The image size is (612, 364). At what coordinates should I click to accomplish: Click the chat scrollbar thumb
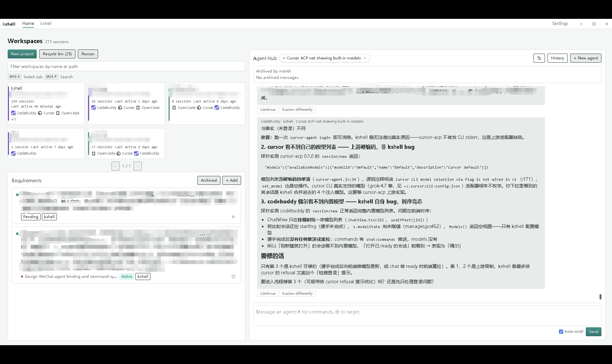(x=601, y=297)
